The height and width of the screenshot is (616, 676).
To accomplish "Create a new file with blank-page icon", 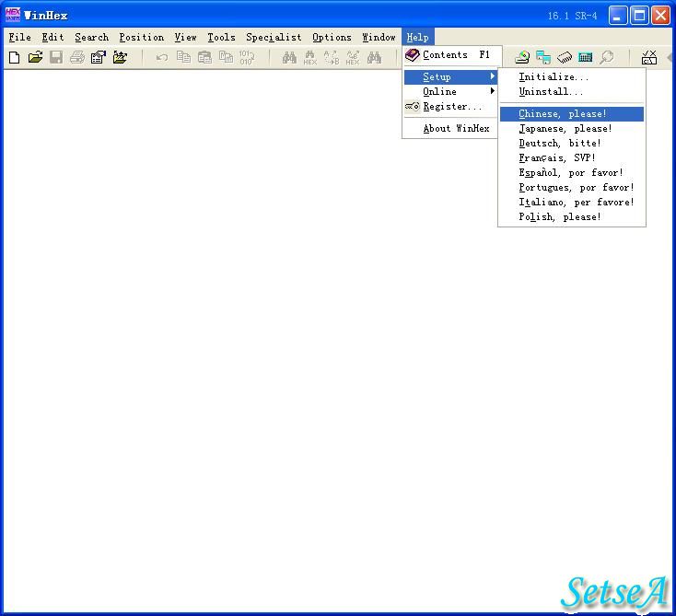I will [14, 57].
